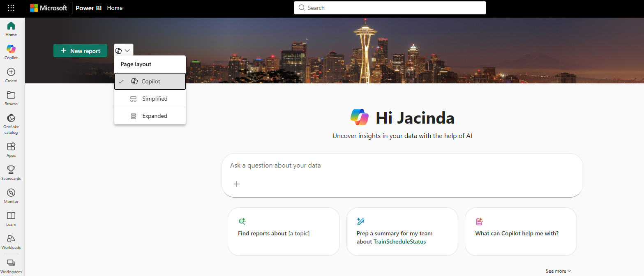Expand See more suggestions
Screen dimensions: 644x276
coord(558,271)
